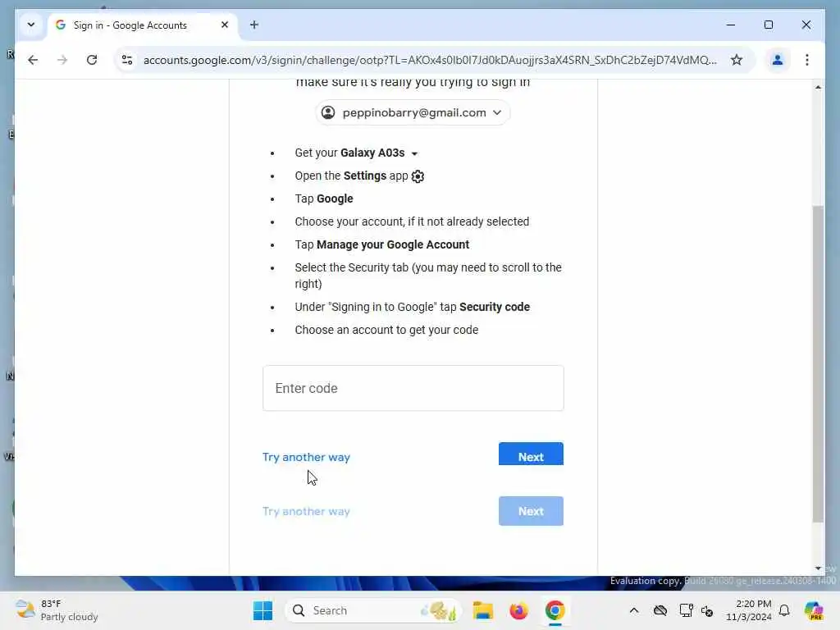Open the Copilot preview taskbar icon
This screenshot has height=630, width=840.
point(814,610)
